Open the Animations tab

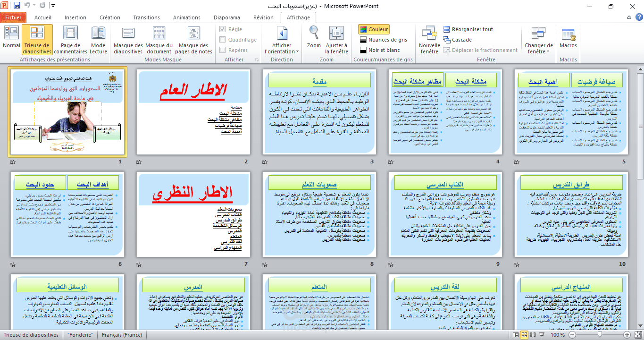pos(187,17)
